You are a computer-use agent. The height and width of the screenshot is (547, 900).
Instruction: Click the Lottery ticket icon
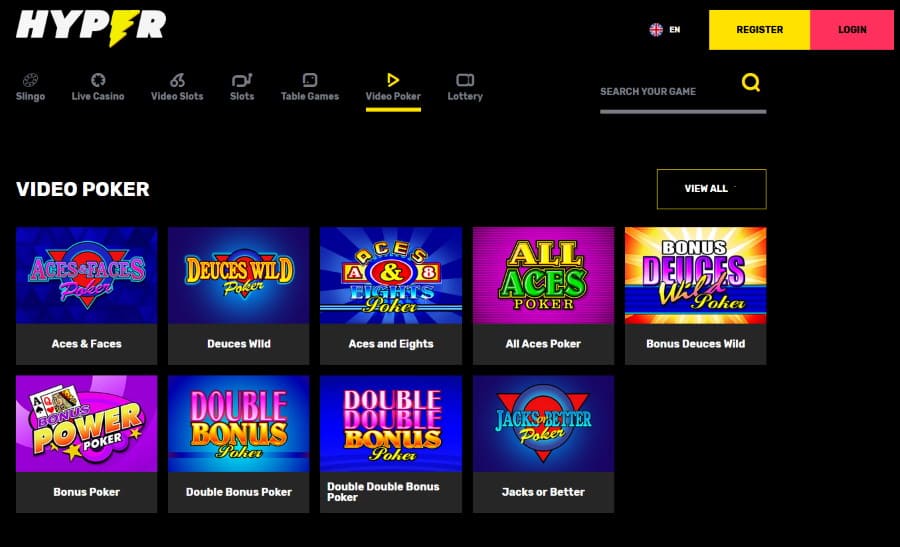pos(465,80)
